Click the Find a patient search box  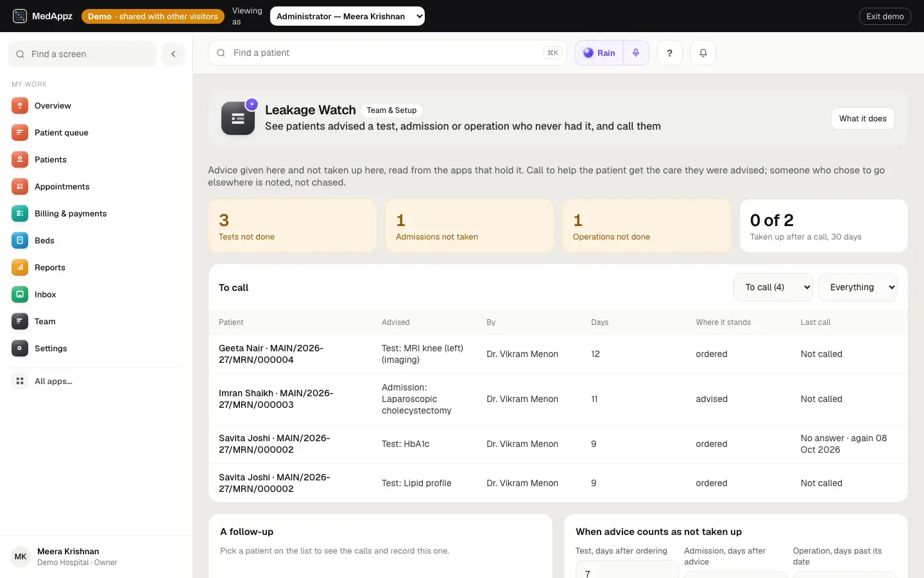tap(388, 53)
